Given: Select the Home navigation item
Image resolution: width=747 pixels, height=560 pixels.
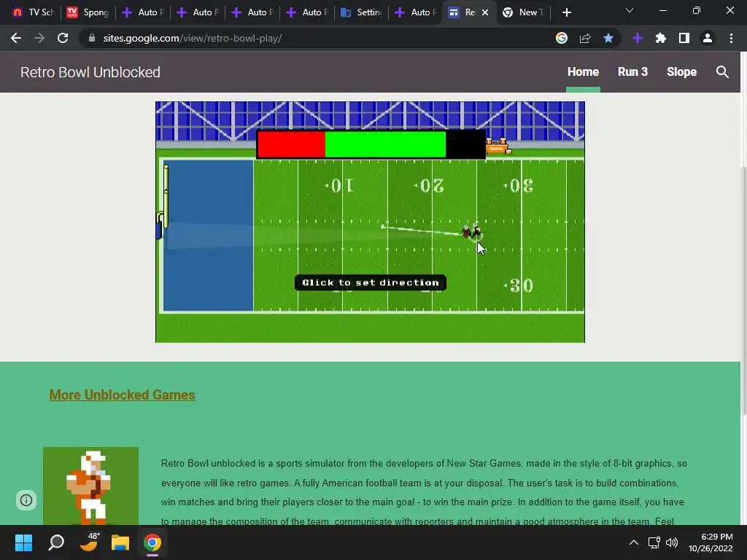Looking at the screenshot, I should tap(583, 72).
